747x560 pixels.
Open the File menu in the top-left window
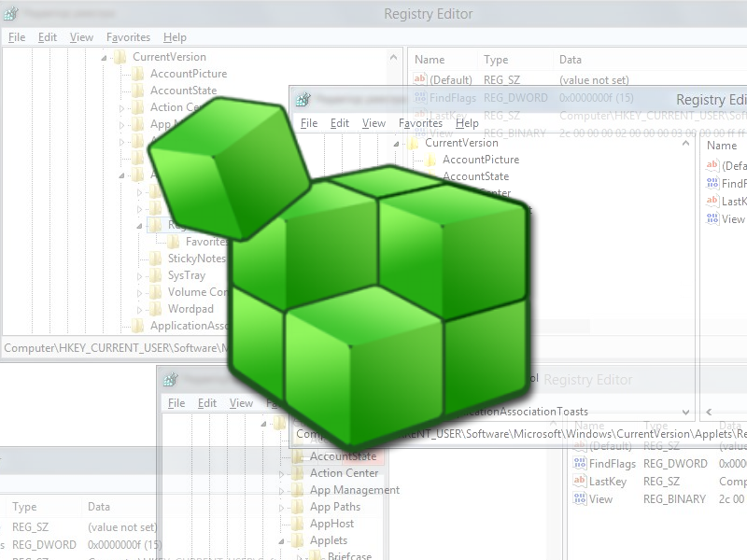17,37
